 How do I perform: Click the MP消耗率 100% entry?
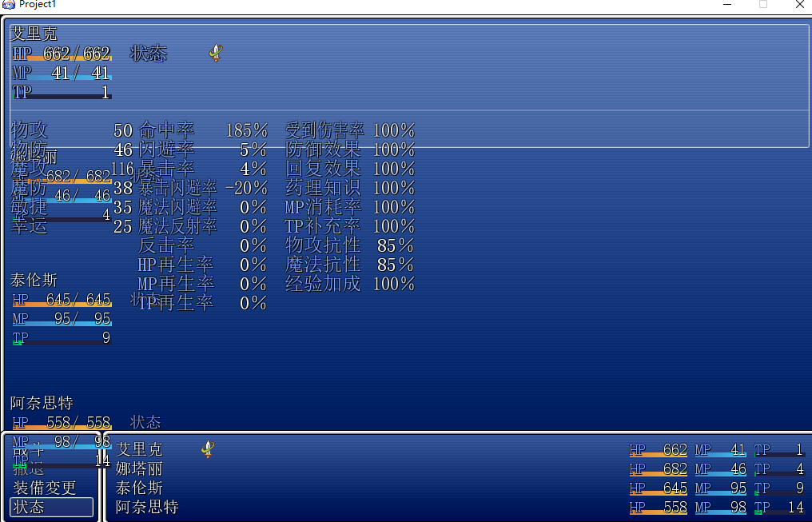coord(350,207)
